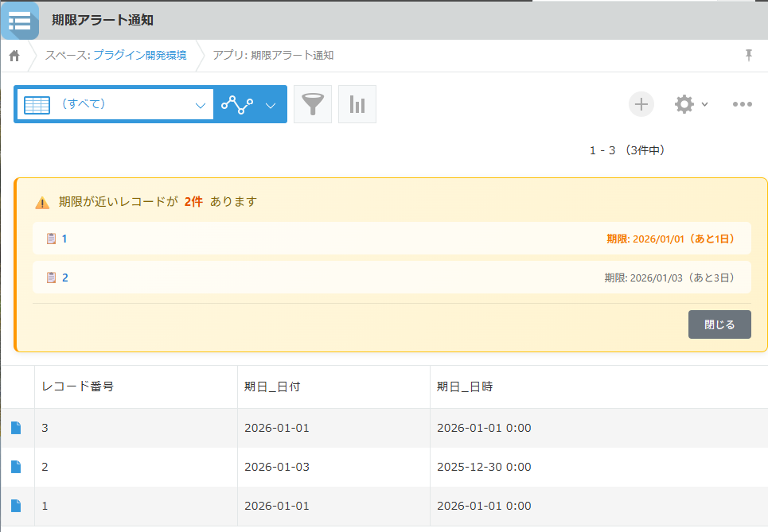Open alert record 2 link
This screenshot has width=768, height=532.
click(64, 278)
